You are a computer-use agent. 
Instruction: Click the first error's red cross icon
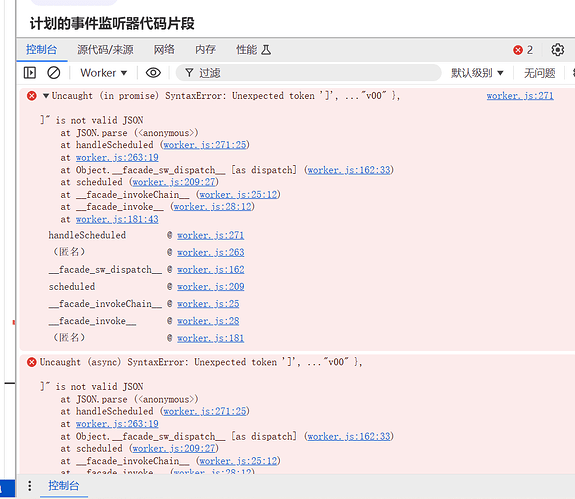pos(32,96)
